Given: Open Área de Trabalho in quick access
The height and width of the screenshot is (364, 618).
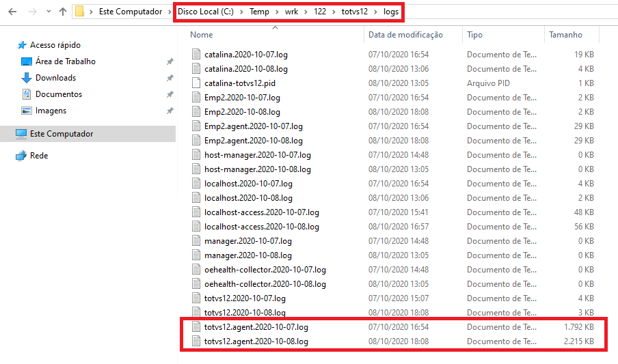Looking at the screenshot, I should 65,61.
